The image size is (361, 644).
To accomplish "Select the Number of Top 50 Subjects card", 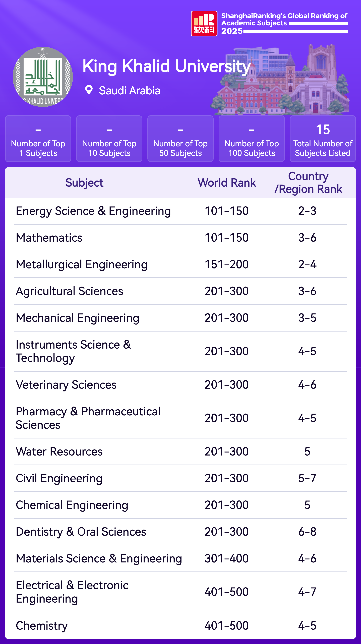I will pos(180,139).
